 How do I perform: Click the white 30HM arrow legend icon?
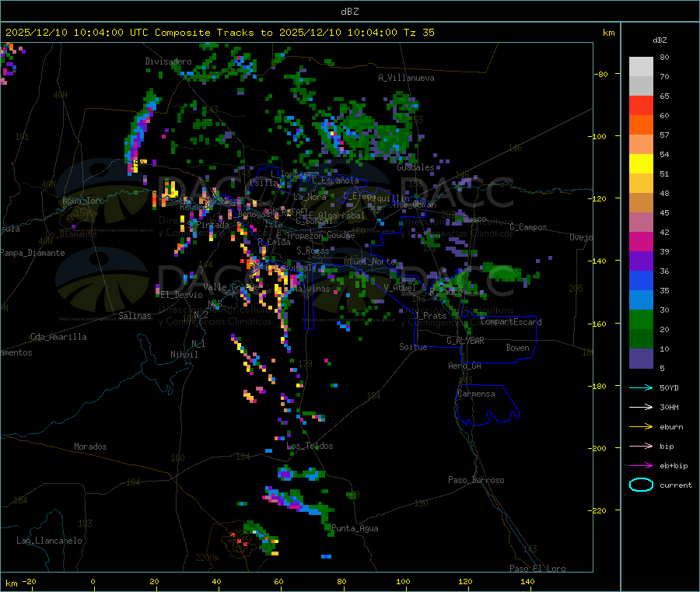[641, 407]
